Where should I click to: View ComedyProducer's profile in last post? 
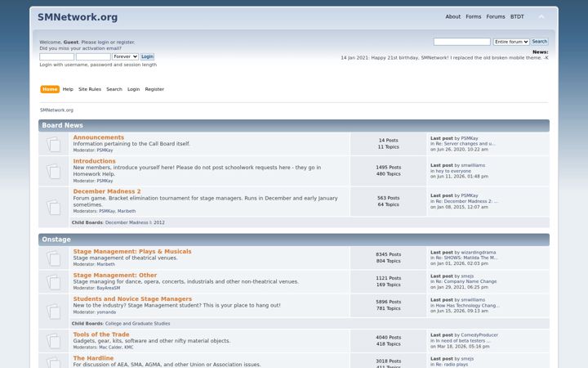(479, 335)
